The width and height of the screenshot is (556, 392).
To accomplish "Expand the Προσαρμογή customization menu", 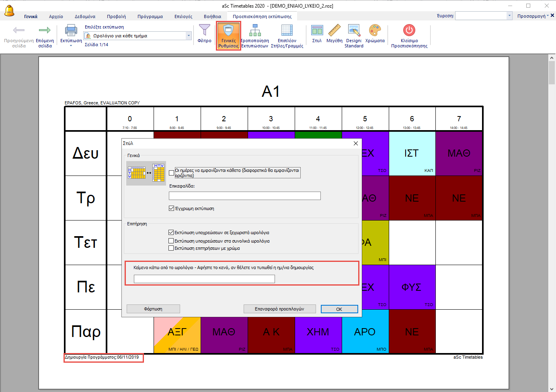I will [532, 16].
